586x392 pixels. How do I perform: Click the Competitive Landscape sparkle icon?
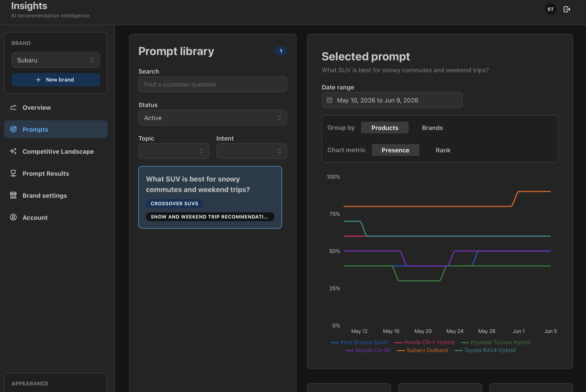(13, 151)
